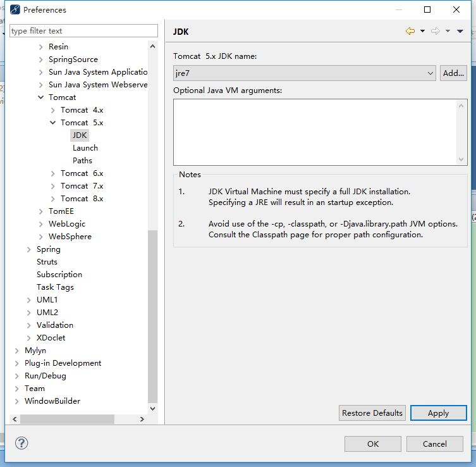Select the WebLogic tree label
This screenshot has width=476, height=467.
point(67,224)
